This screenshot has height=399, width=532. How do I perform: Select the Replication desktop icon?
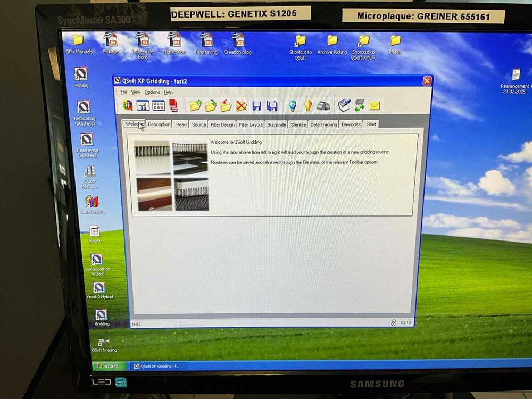[174, 44]
